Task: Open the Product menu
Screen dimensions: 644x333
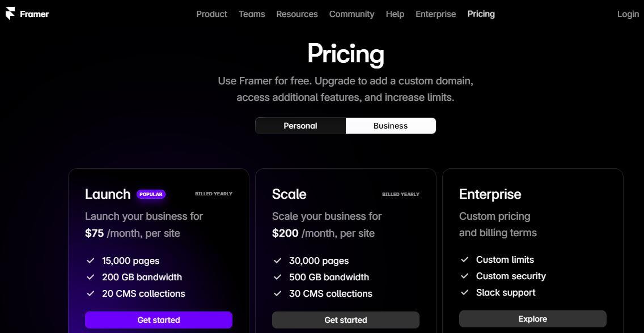Action: (211, 14)
